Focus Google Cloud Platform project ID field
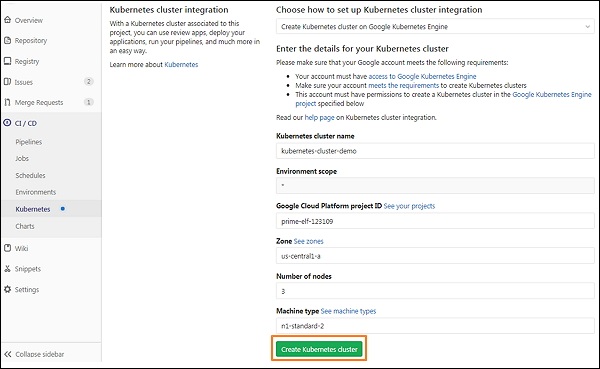The image size is (600, 369). [x=435, y=221]
